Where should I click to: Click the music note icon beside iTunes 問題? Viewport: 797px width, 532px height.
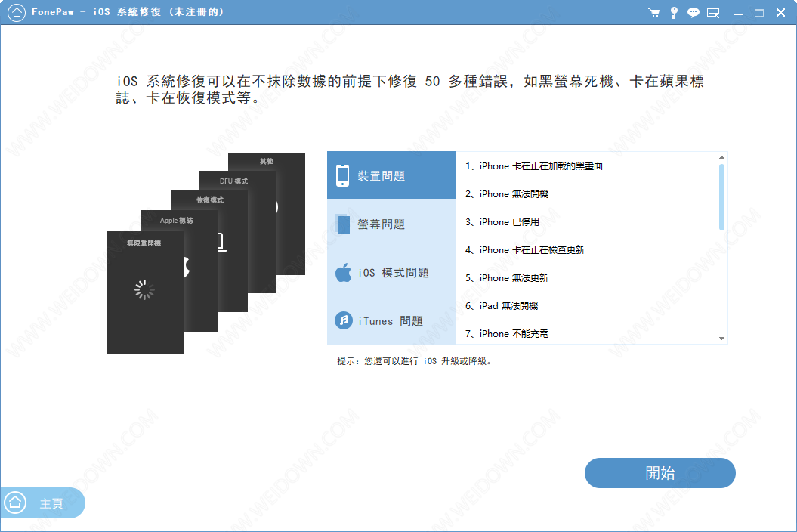coord(344,320)
